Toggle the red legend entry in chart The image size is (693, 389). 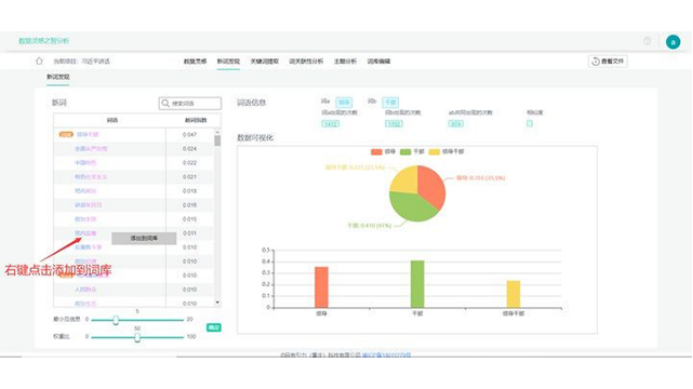click(377, 152)
